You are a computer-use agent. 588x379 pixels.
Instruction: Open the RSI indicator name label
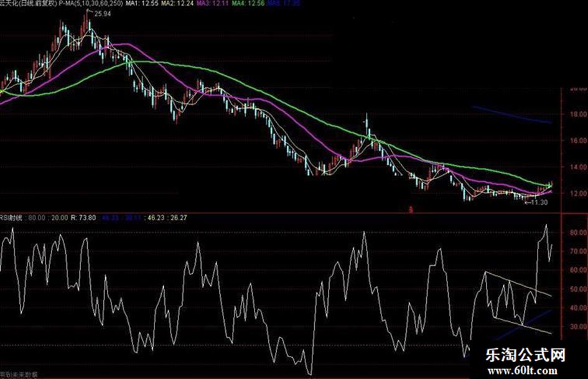[x=11, y=219]
